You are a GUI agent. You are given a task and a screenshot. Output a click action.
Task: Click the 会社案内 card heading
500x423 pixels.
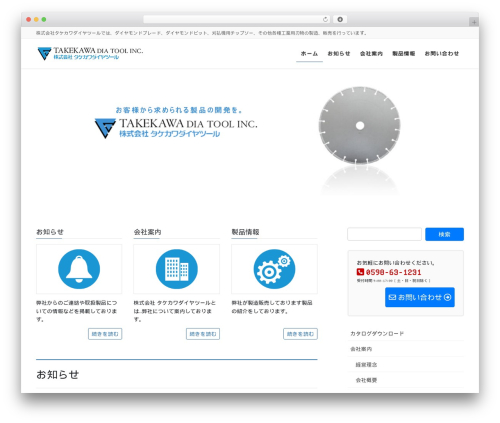pyautogui.click(x=147, y=232)
